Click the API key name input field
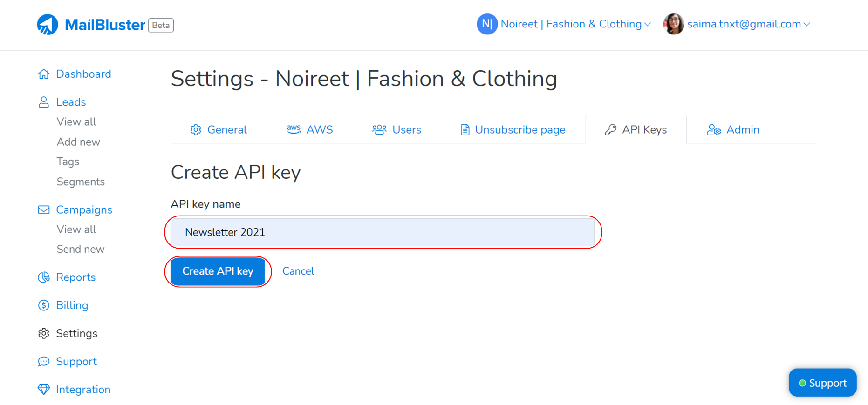The height and width of the screenshot is (405, 868). (383, 232)
